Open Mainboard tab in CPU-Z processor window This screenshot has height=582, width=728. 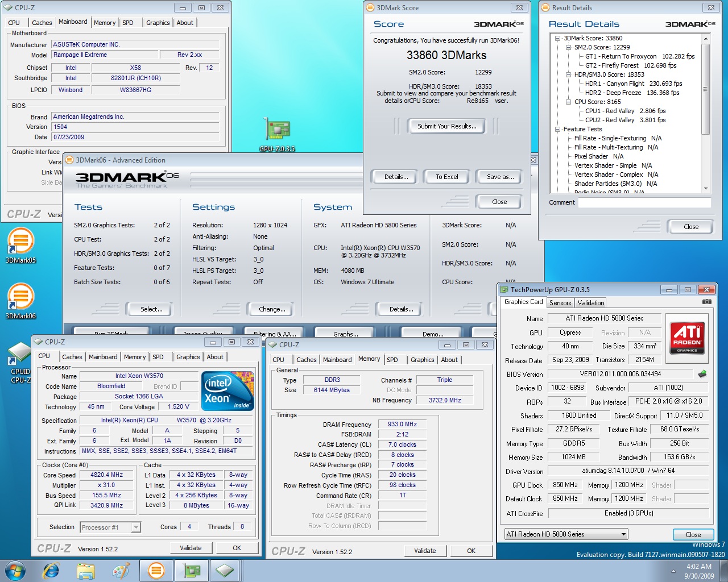tap(103, 357)
